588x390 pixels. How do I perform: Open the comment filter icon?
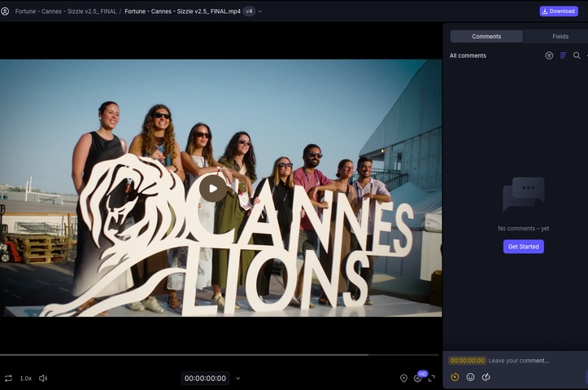pyautogui.click(x=549, y=55)
